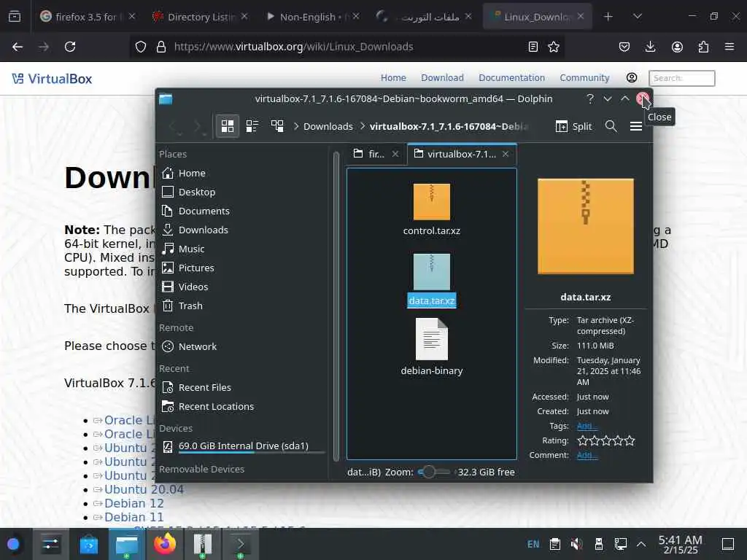Click VirtualBox logo in page header
The width and height of the screenshot is (747, 560).
coord(52,79)
